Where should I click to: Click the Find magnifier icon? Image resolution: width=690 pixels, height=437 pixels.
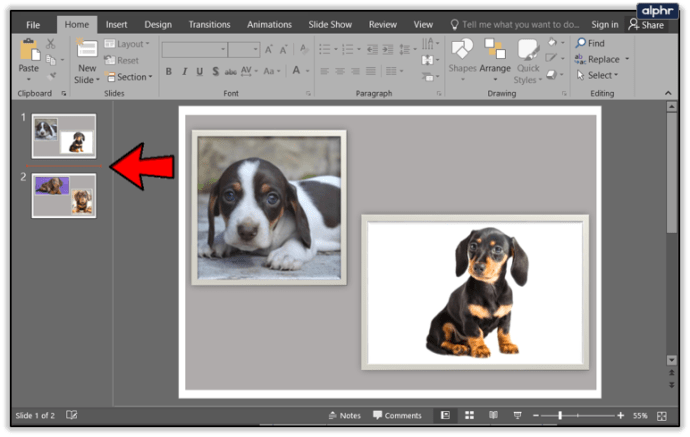[582, 43]
